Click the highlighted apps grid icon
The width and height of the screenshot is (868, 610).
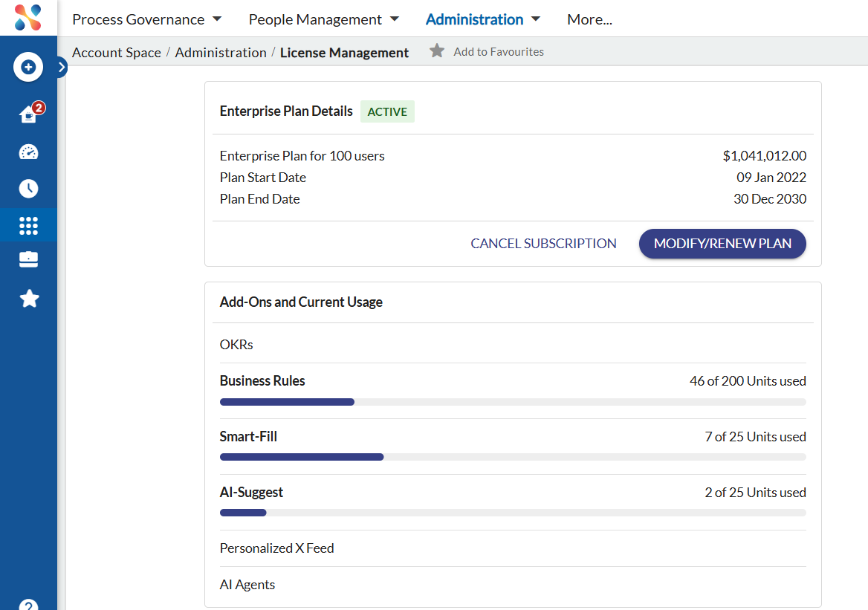(28, 224)
